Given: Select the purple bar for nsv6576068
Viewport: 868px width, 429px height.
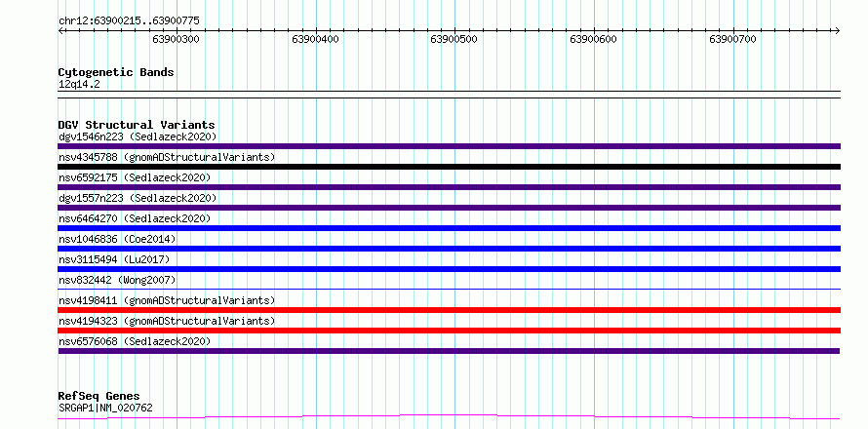Looking at the screenshot, I should point(449,351).
